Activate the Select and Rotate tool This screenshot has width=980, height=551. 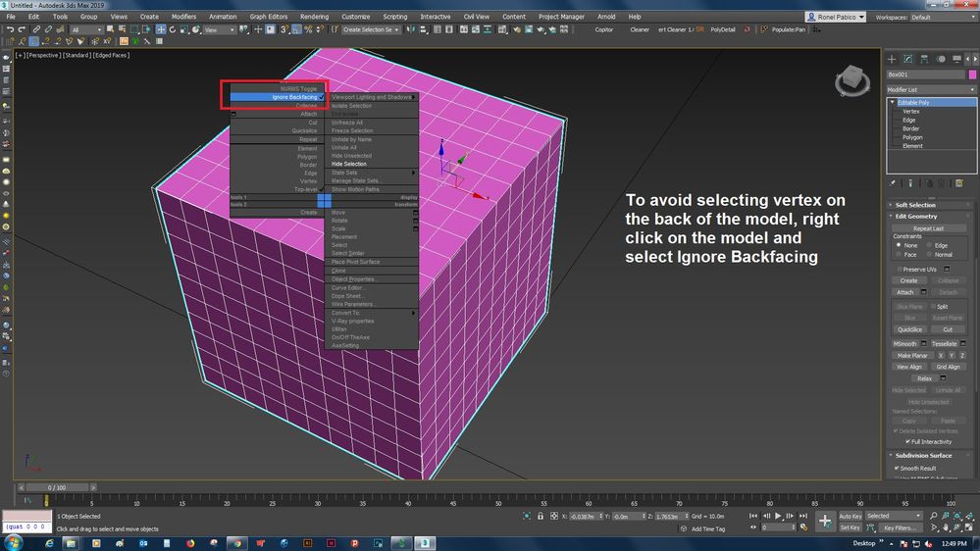point(173,29)
